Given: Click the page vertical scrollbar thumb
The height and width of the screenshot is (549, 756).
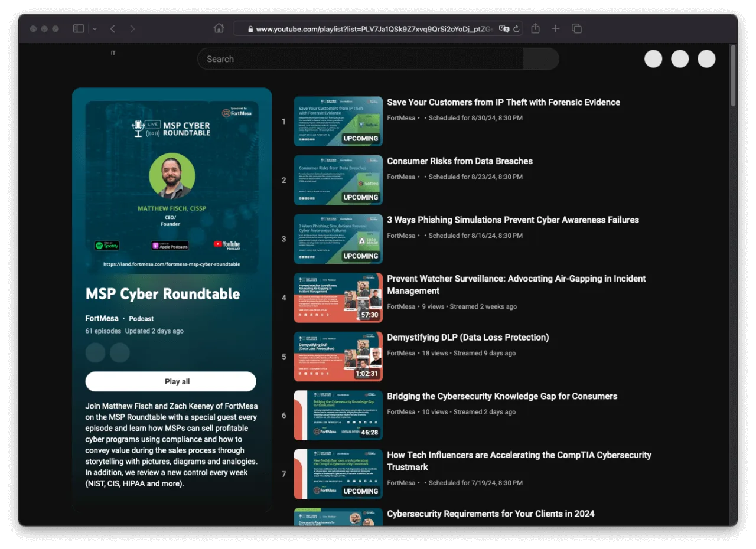Looking at the screenshot, I should click(x=733, y=77).
